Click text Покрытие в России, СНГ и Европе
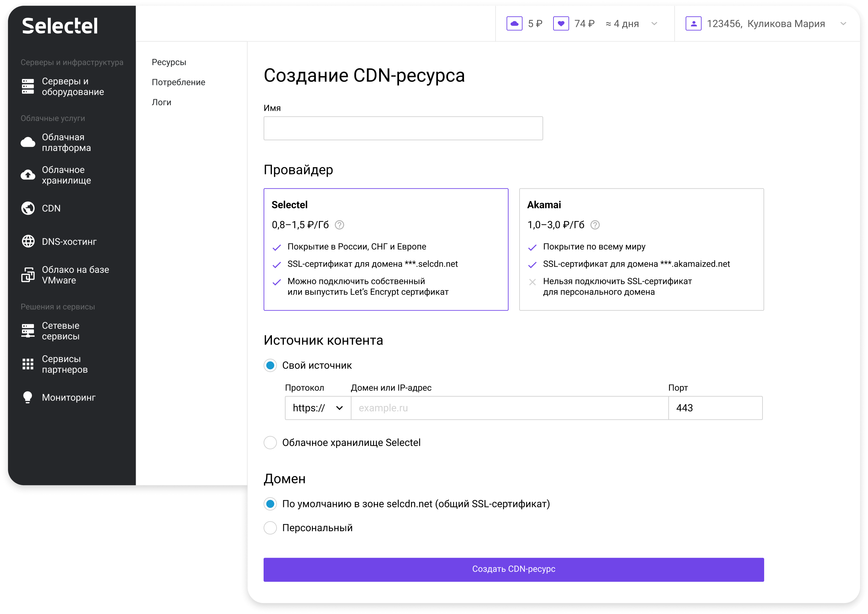This screenshot has width=868, height=614. (x=356, y=247)
